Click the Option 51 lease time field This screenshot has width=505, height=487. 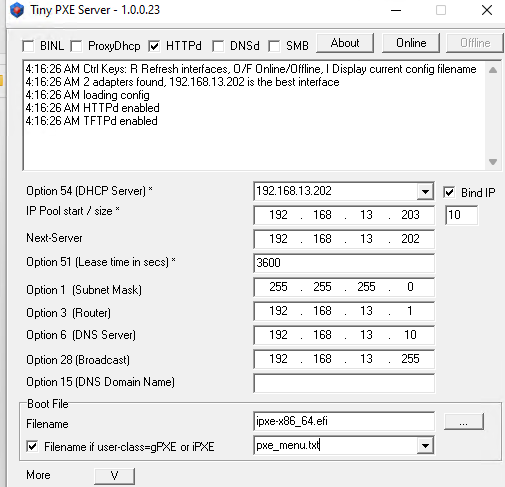coord(344,263)
